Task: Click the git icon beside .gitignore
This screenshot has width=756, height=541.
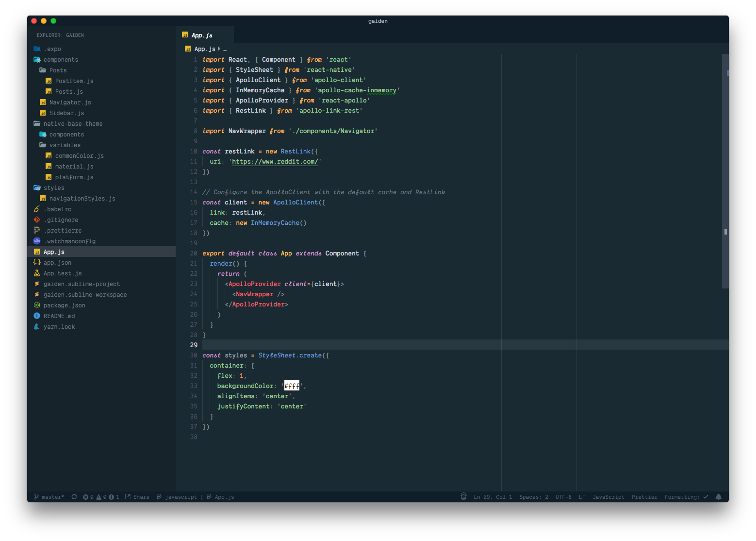Action: point(37,220)
